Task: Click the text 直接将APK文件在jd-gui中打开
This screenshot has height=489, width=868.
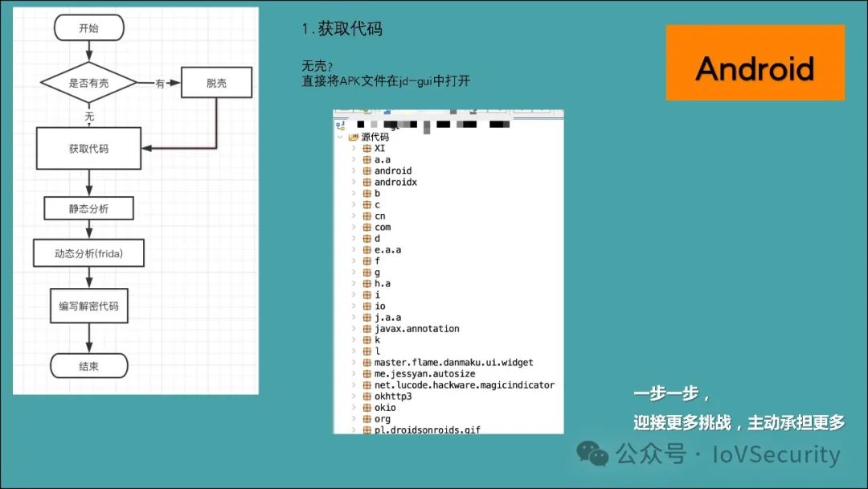Action: pyautogui.click(x=386, y=81)
